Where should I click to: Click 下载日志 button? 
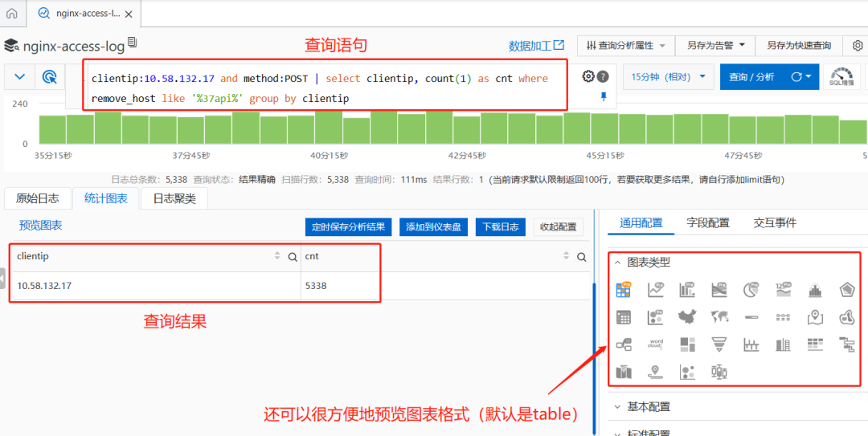tap(501, 227)
